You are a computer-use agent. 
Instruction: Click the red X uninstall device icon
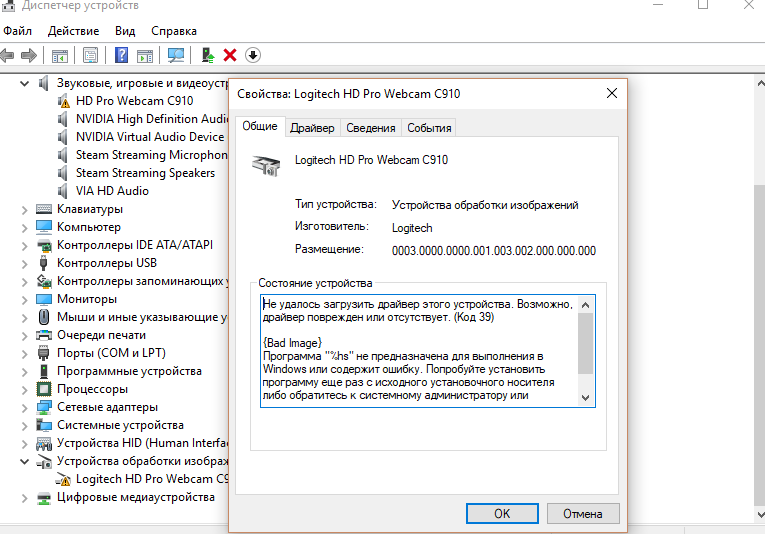click(230, 55)
